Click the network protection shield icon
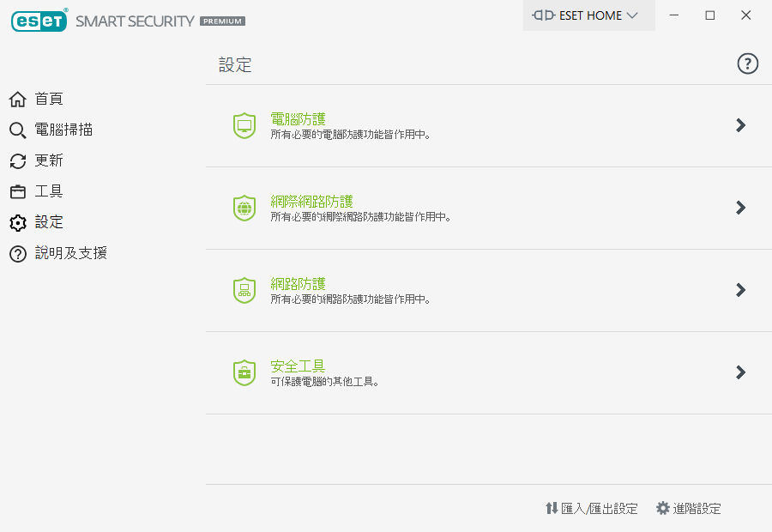The width and height of the screenshot is (772, 532). 244,290
